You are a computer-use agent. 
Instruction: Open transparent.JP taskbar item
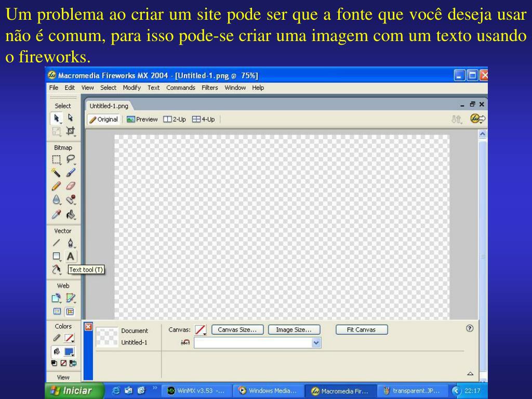point(412,391)
